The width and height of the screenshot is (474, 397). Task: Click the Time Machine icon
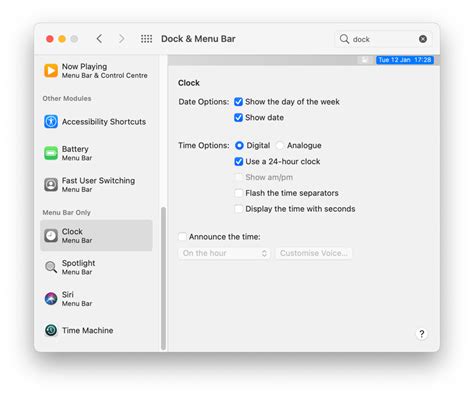[51, 330]
